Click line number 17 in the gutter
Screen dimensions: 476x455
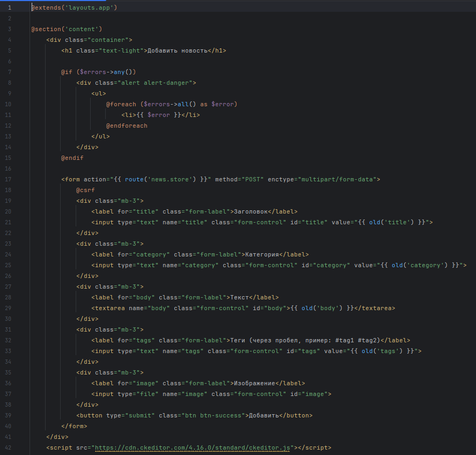pyautogui.click(x=8, y=179)
